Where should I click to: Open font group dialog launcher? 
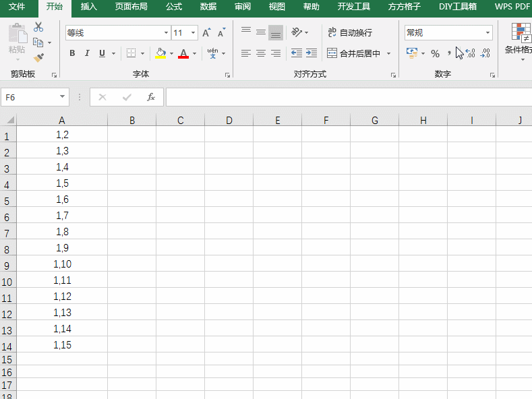[x=227, y=75]
